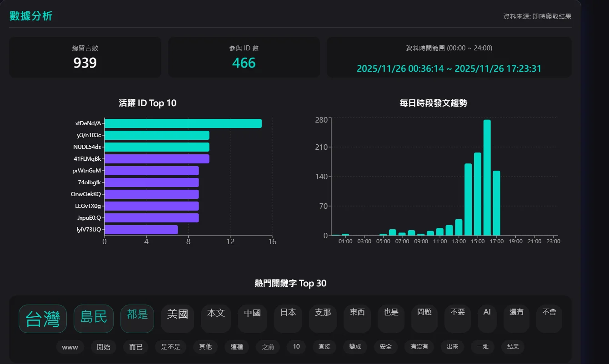This screenshot has height=364, width=609.
Task: Click the xfDeNd/A top bar
Action: (x=183, y=123)
